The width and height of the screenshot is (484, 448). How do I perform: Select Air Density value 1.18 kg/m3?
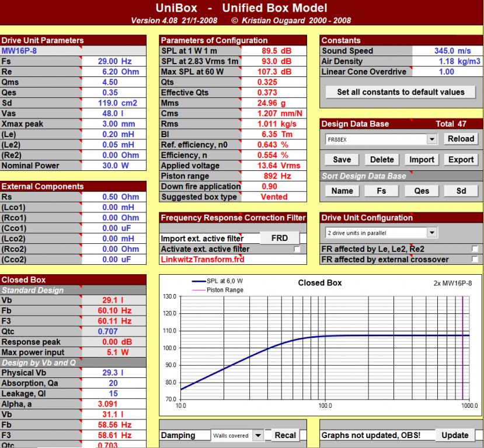tap(448, 61)
